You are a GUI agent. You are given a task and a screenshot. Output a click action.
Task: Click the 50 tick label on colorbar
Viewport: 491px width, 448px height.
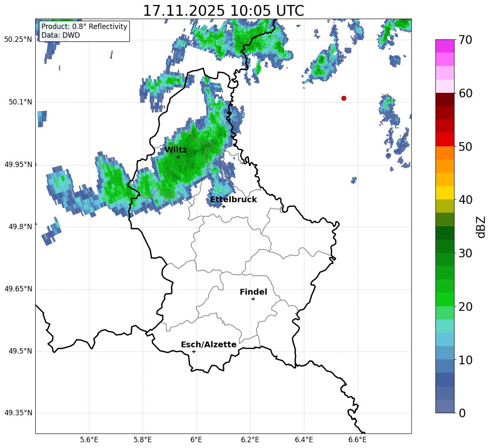point(465,147)
